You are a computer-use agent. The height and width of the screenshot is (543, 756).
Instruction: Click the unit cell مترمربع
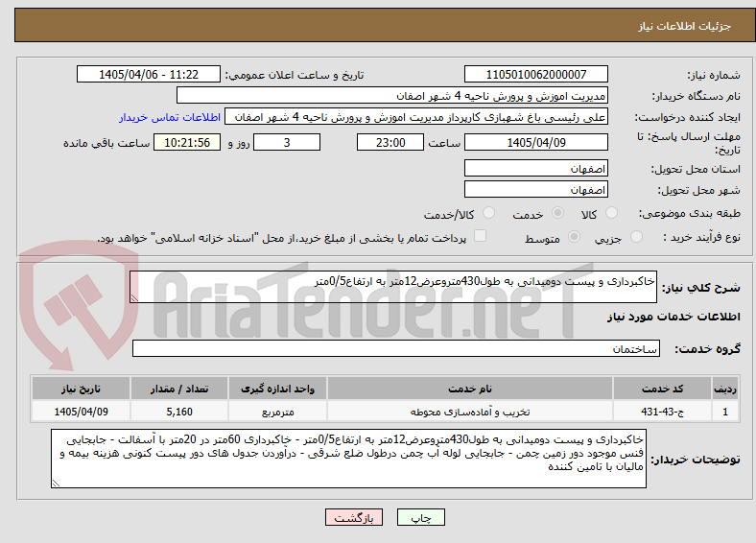coord(277,412)
